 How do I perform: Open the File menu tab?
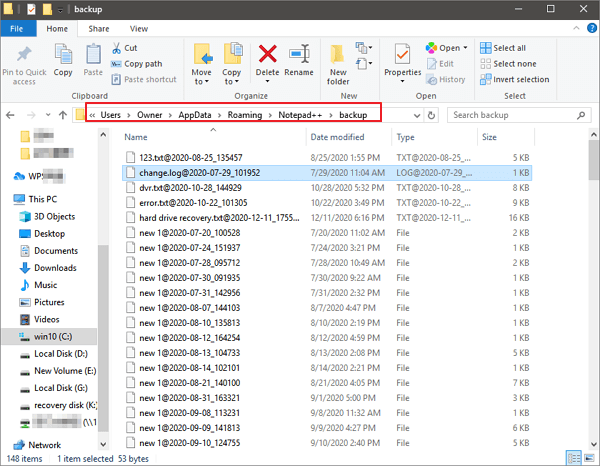tap(18, 29)
